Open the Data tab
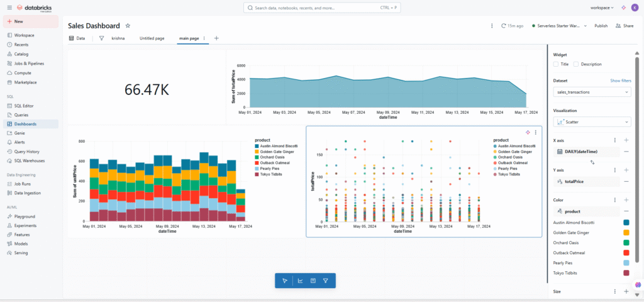 77,38
